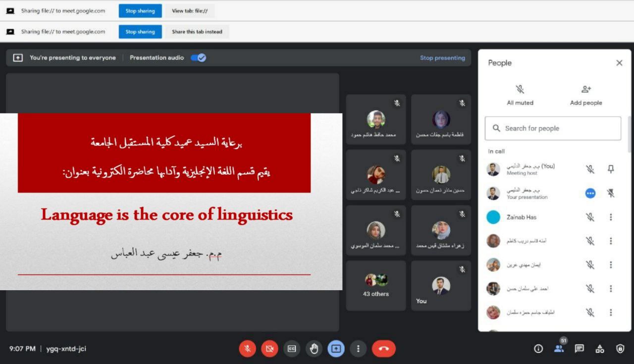
Task: Focus the Search for people field
Action: coord(553,128)
